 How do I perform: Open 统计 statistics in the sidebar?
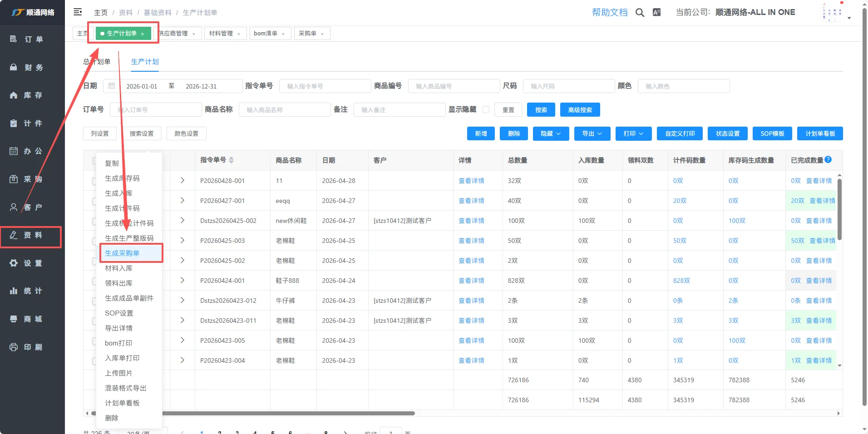[x=32, y=291]
